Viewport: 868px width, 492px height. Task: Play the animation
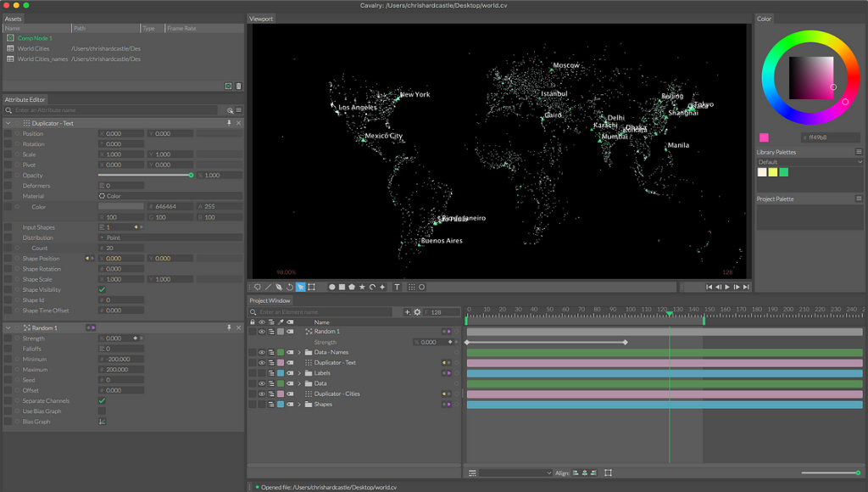point(727,287)
